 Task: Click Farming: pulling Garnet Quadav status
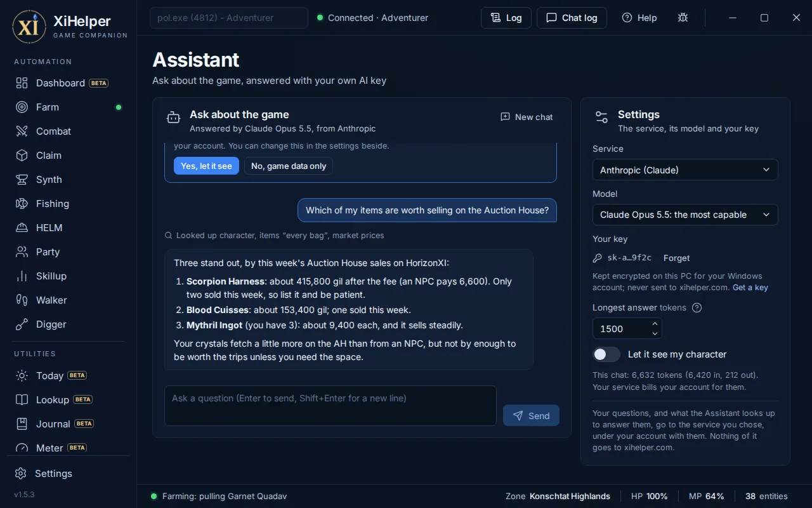pos(219,497)
